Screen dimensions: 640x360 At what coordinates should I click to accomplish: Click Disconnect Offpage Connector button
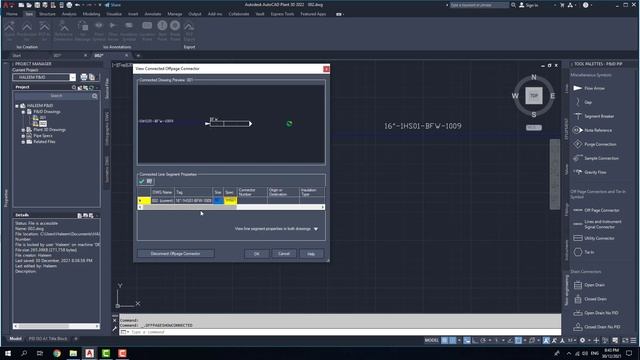pos(176,254)
